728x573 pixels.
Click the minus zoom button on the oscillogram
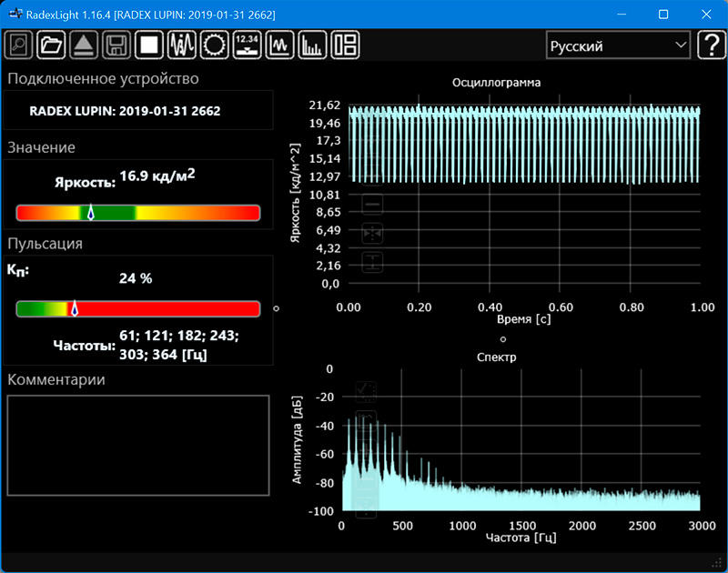372,205
